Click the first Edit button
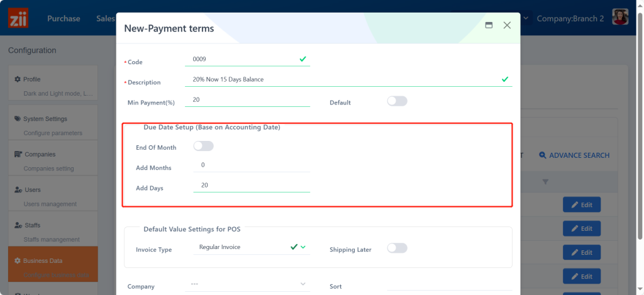Viewport: 644px width, 295px height. (581, 205)
